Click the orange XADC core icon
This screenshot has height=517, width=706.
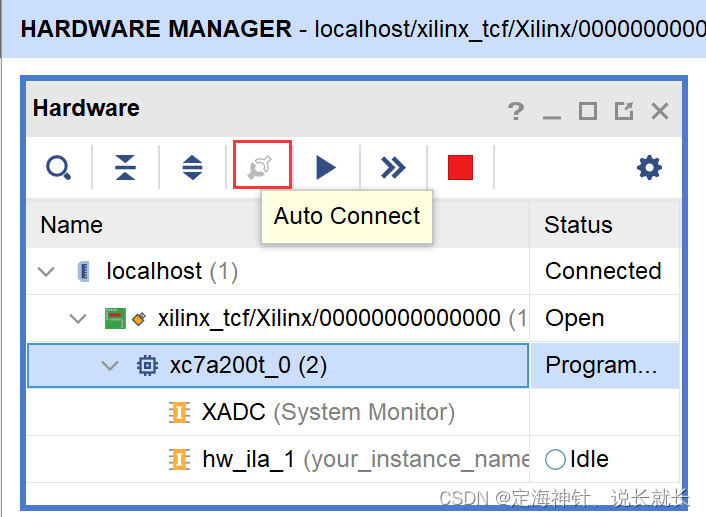pyautogui.click(x=179, y=412)
